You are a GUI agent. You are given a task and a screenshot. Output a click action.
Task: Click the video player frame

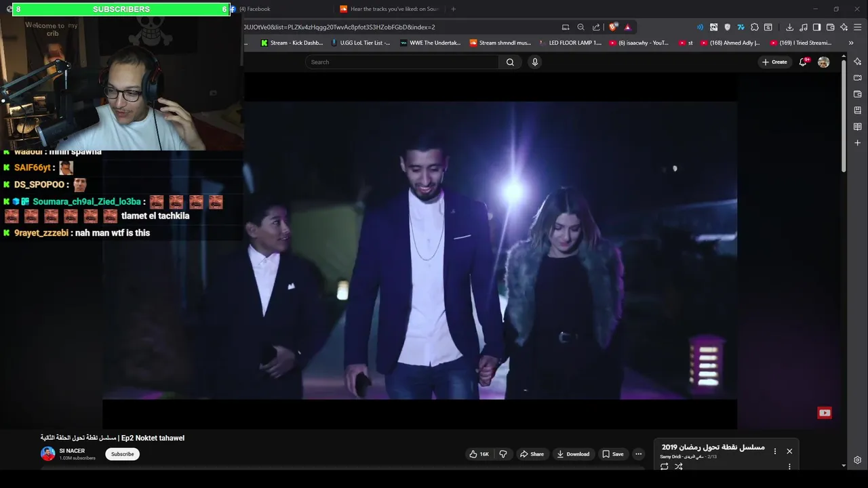coord(420,250)
